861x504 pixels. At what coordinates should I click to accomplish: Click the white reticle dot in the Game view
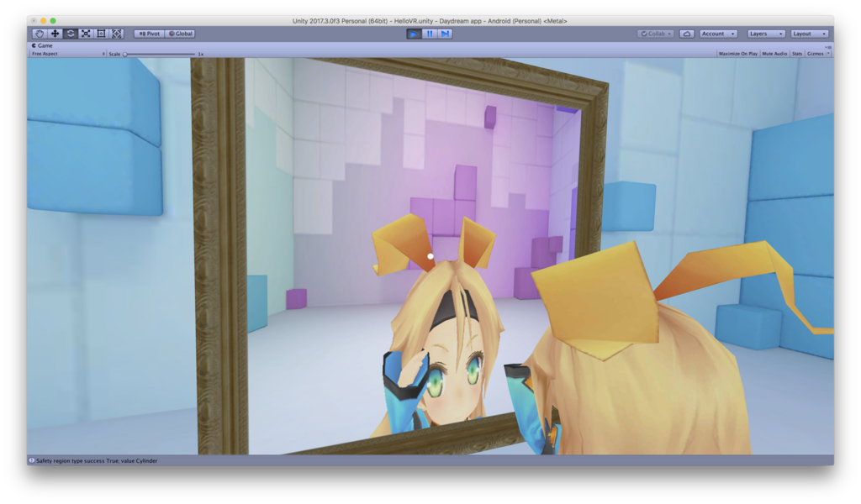pyautogui.click(x=430, y=256)
